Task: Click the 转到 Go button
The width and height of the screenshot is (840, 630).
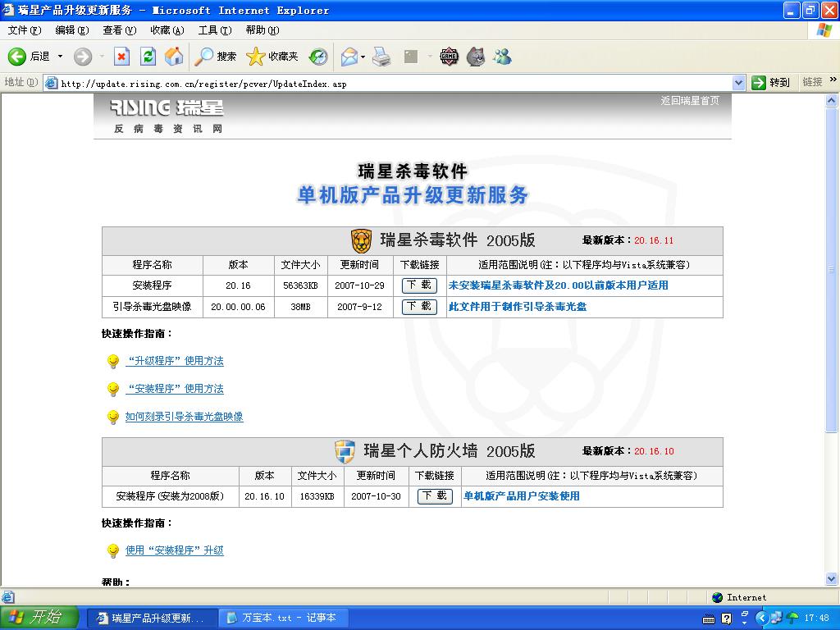Action: pos(770,83)
